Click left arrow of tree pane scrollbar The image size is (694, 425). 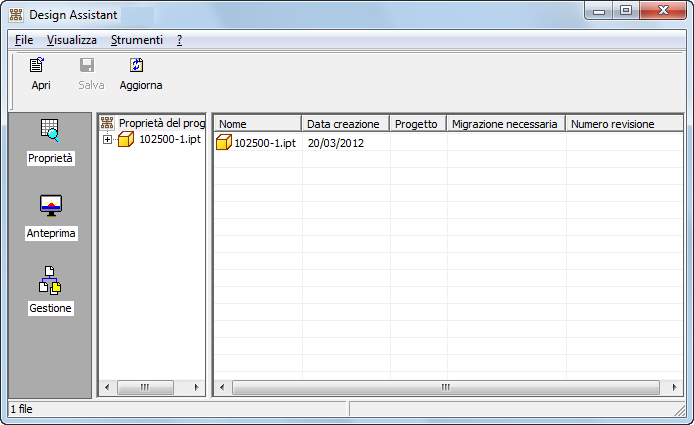coord(107,387)
